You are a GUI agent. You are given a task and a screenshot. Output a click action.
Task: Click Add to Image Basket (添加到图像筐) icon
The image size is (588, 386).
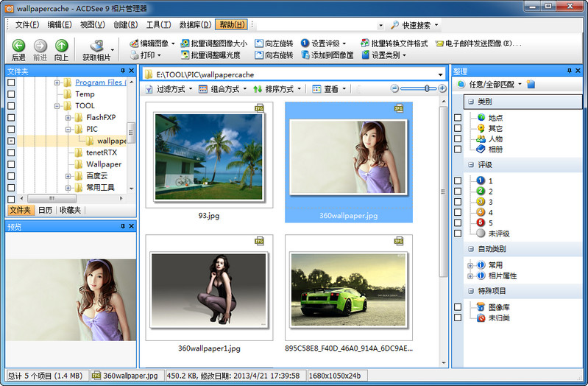click(x=305, y=55)
